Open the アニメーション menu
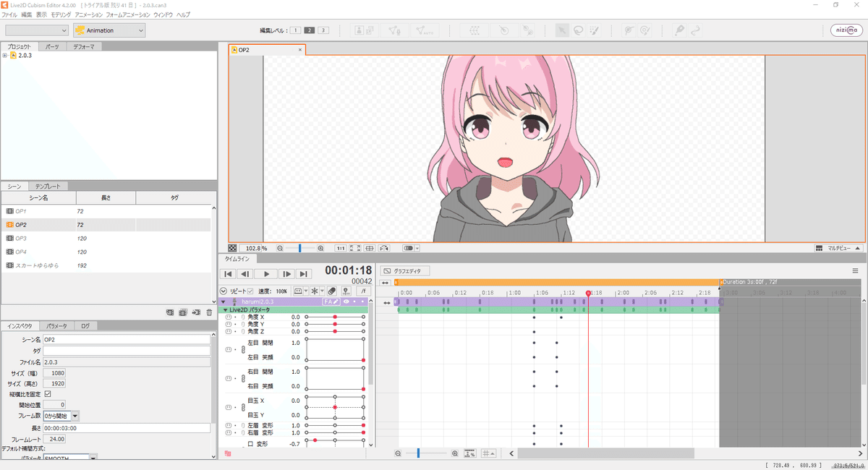868x470 pixels. [88, 14]
